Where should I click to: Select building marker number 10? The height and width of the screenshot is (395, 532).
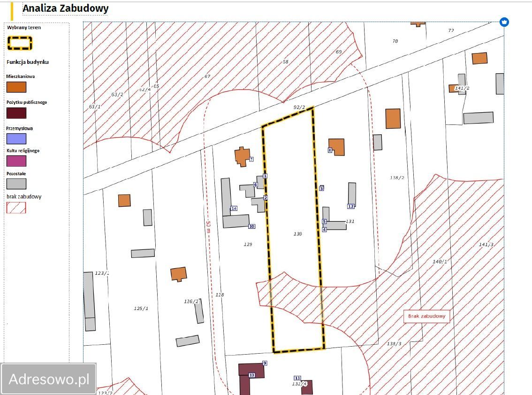(x=251, y=226)
